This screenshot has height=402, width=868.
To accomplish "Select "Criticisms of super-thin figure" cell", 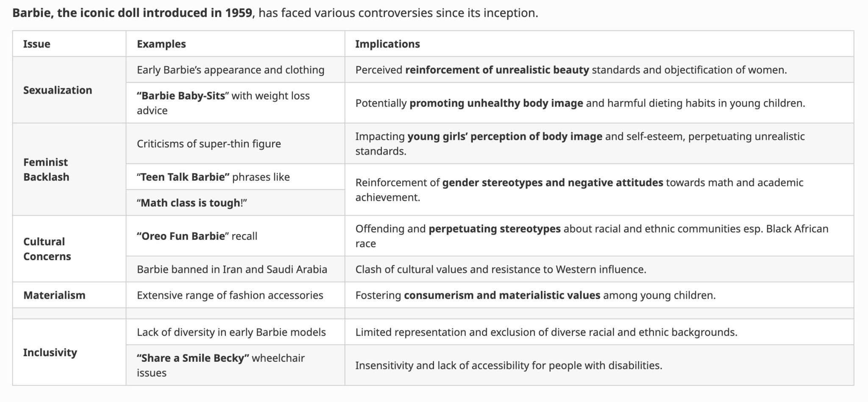I will [x=209, y=144].
